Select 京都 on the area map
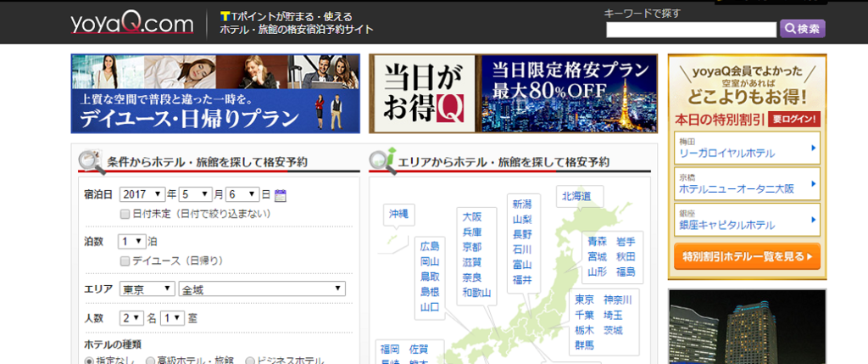This screenshot has width=868, height=364. (x=472, y=247)
